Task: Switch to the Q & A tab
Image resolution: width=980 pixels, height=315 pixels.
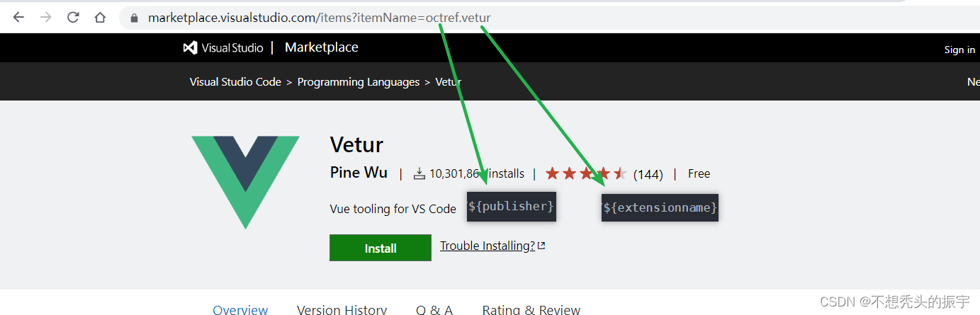Action: point(434,309)
